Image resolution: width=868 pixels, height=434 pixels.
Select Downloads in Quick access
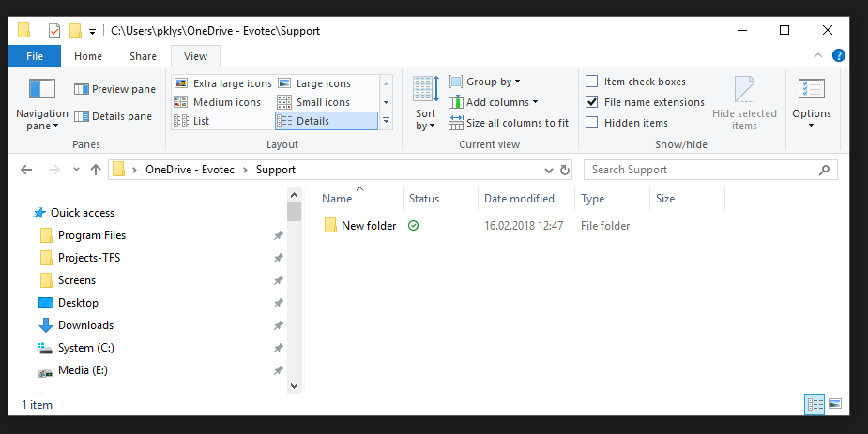coord(85,325)
